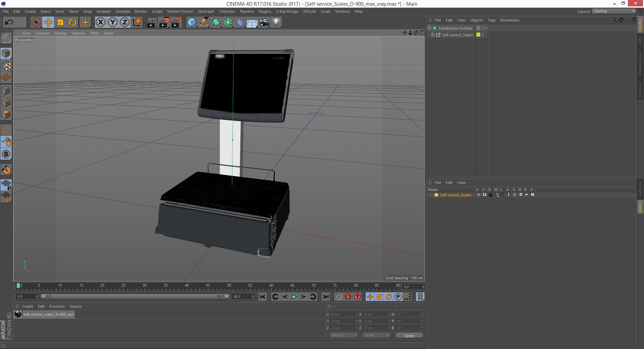Image resolution: width=644 pixels, height=349 pixels.
Task: Activate the Rotate tool
Action: coord(72,22)
